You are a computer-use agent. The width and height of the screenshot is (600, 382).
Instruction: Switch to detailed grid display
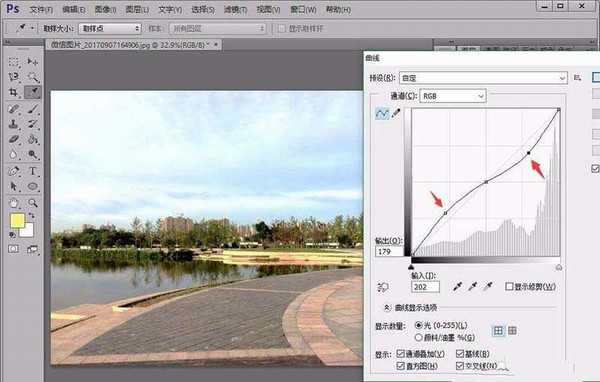pos(512,331)
